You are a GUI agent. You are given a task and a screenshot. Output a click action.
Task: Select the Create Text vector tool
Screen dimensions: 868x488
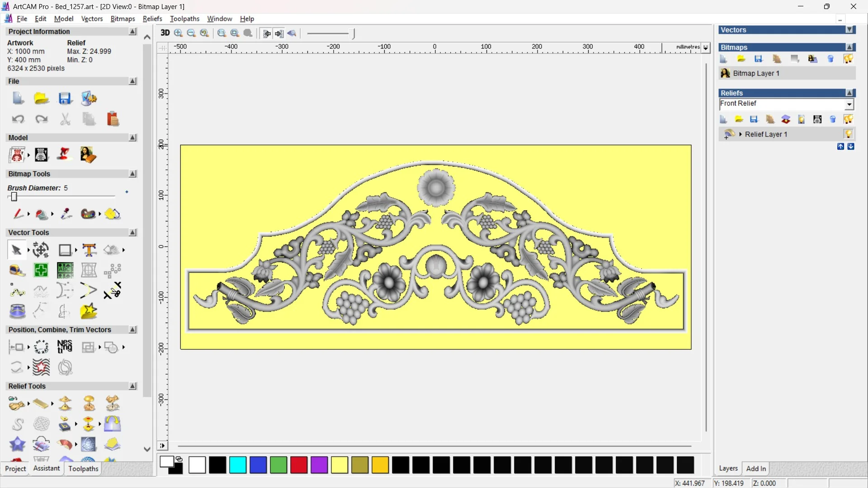point(89,250)
